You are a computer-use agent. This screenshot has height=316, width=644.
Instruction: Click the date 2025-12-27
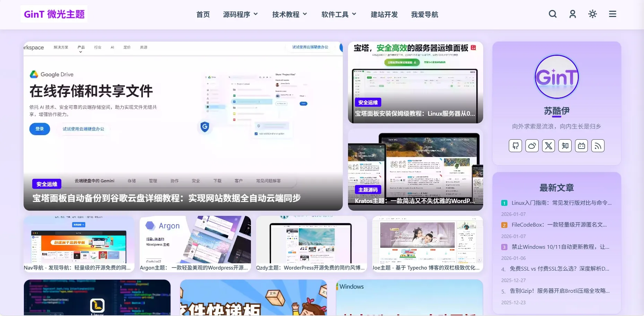tap(513, 280)
